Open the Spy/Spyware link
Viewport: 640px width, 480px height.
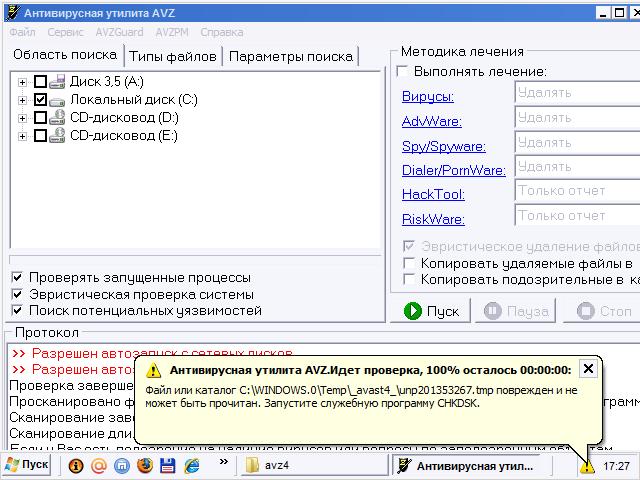point(444,146)
